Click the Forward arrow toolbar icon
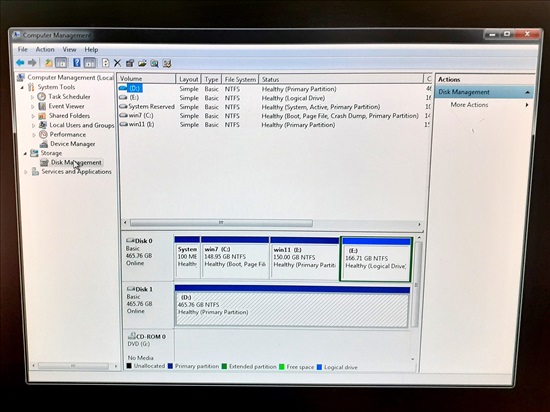The height and width of the screenshot is (412, 550). (32, 63)
